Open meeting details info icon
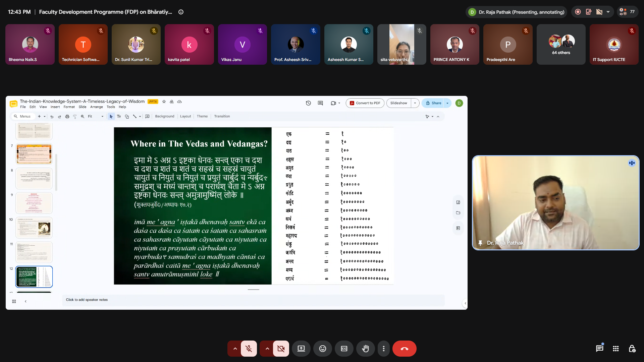644x362 pixels. point(181,12)
